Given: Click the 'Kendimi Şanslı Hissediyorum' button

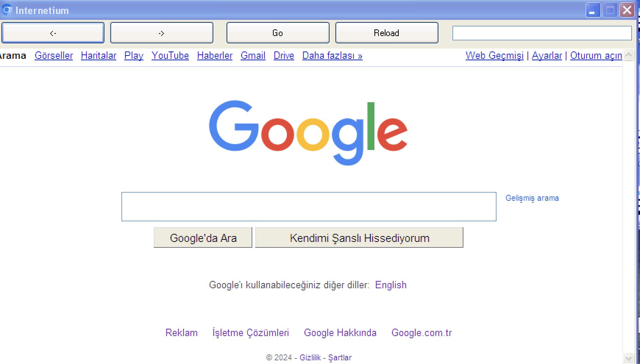Looking at the screenshot, I should tap(359, 238).
